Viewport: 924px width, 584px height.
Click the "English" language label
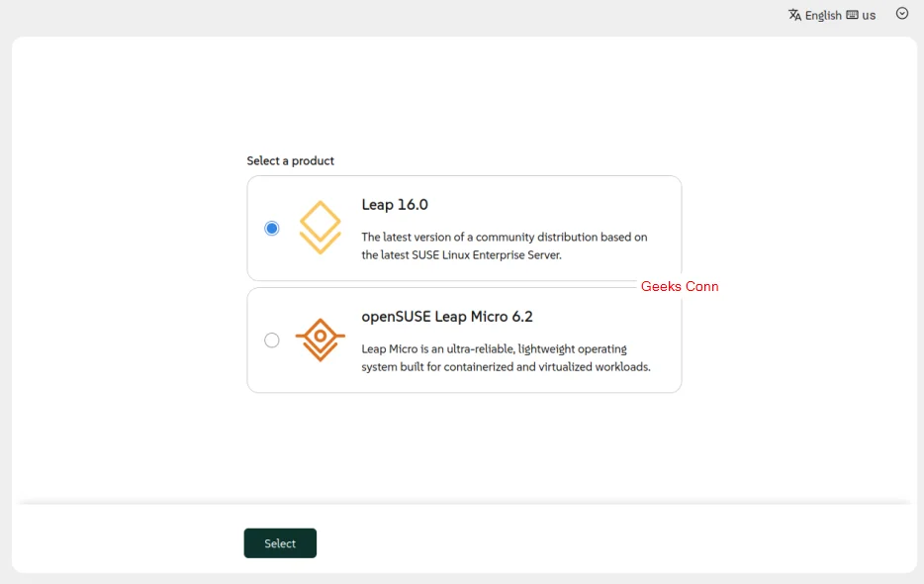pos(823,15)
